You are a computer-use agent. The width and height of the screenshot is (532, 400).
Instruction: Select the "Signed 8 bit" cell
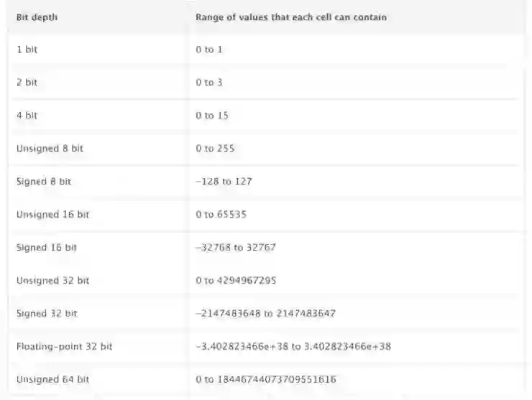[x=43, y=182]
